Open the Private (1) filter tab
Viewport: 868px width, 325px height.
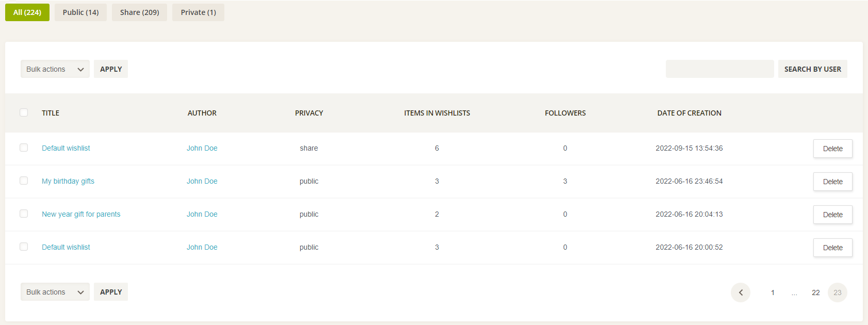click(198, 12)
